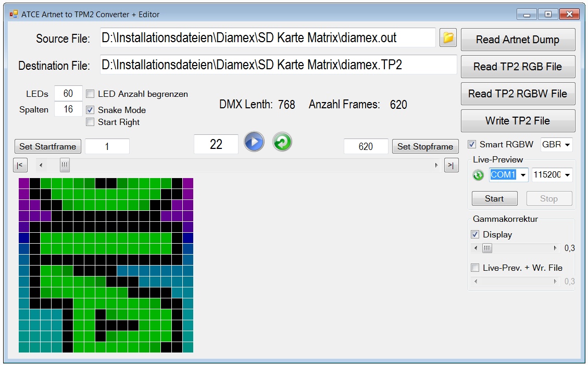Open the GBR color order dropdown
This screenshot has width=588, height=365.
(567, 145)
